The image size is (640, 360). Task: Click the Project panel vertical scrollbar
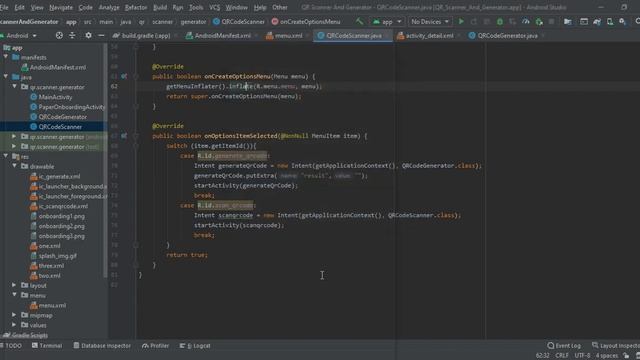[106, 159]
